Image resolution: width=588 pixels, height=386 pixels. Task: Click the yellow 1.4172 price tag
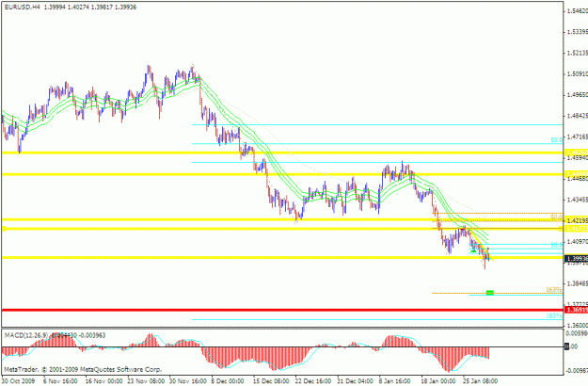[x=577, y=229]
